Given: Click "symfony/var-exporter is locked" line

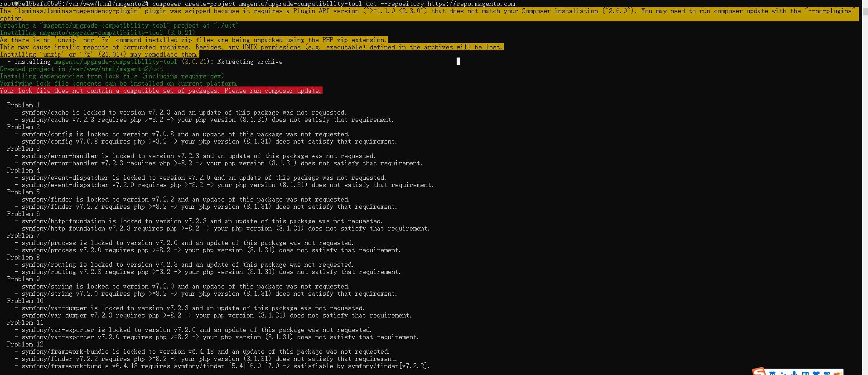Looking at the screenshot, I should point(193,330).
